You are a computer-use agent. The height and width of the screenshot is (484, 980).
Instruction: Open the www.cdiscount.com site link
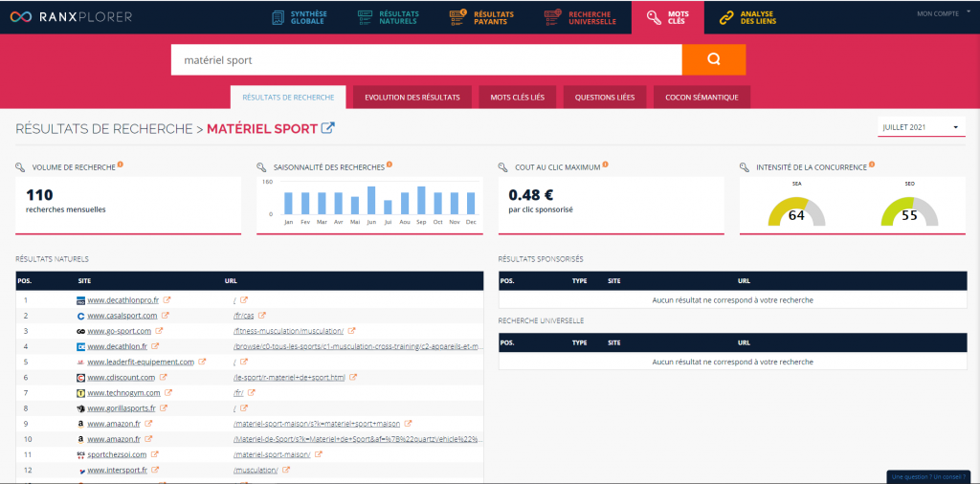(122, 377)
